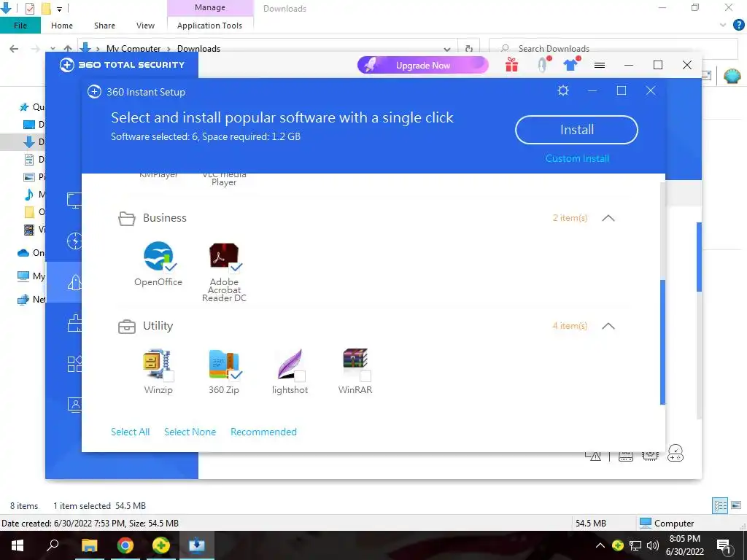The height and width of the screenshot is (560, 747).
Task: Click the Recommended link
Action: click(x=263, y=432)
